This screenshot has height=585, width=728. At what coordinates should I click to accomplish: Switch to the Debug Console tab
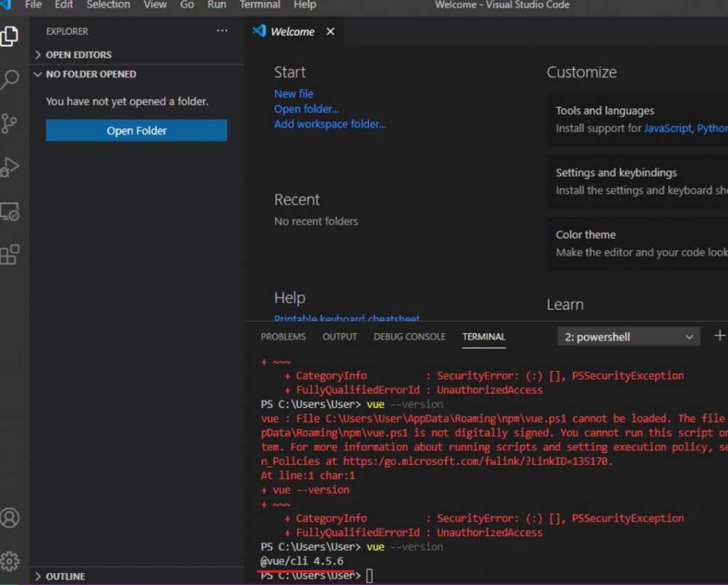pyautogui.click(x=409, y=337)
